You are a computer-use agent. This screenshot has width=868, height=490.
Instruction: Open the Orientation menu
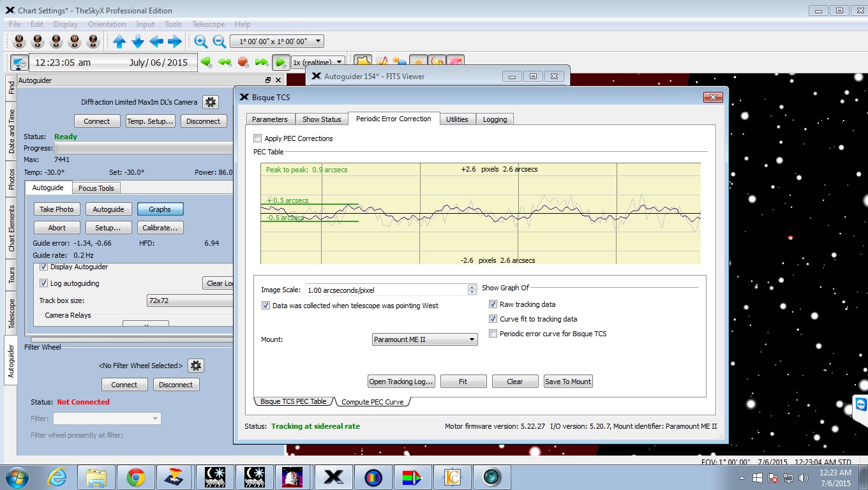tap(107, 24)
